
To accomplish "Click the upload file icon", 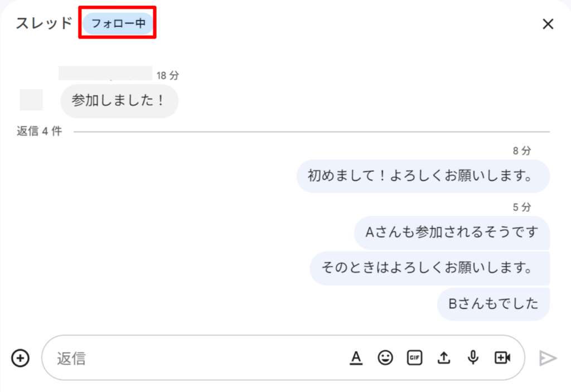I will pos(443,357).
